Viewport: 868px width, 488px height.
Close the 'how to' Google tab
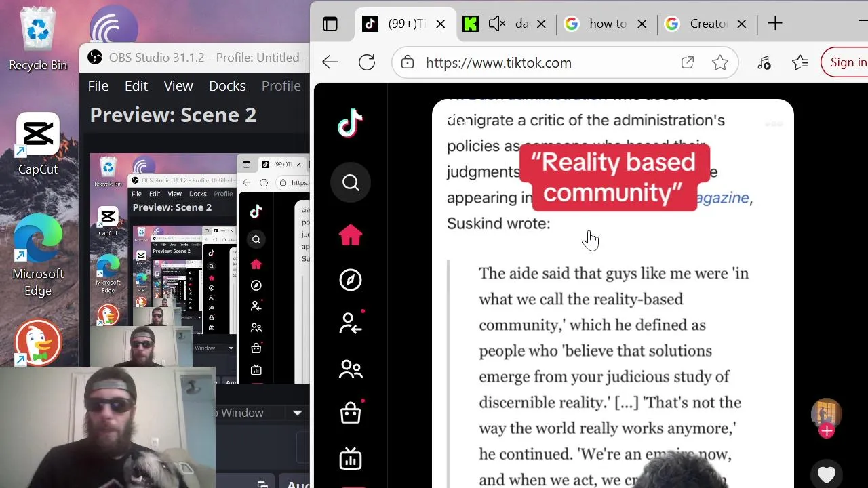click(x=642, y=24)
